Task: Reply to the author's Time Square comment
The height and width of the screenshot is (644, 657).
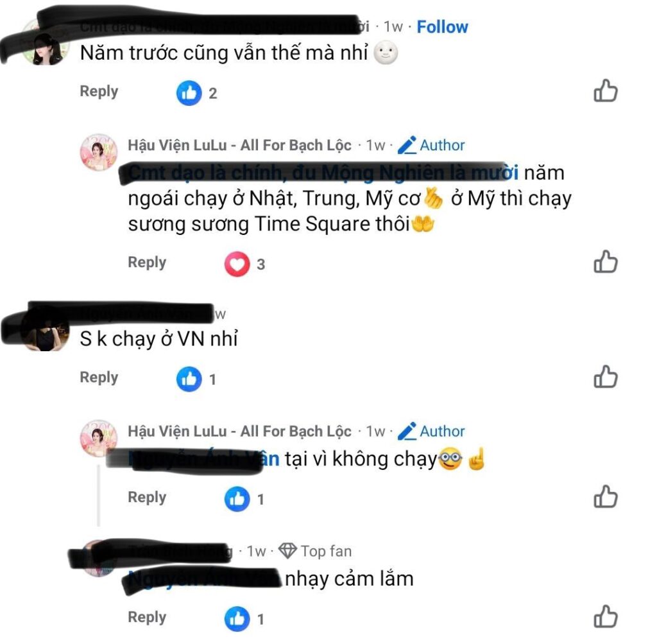Action: coord(147,262)
